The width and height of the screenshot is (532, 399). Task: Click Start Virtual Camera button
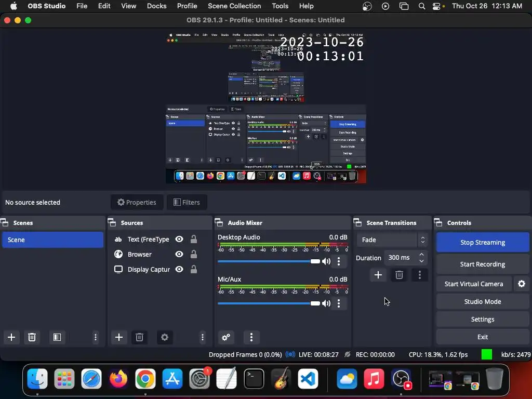pos(474,284)
